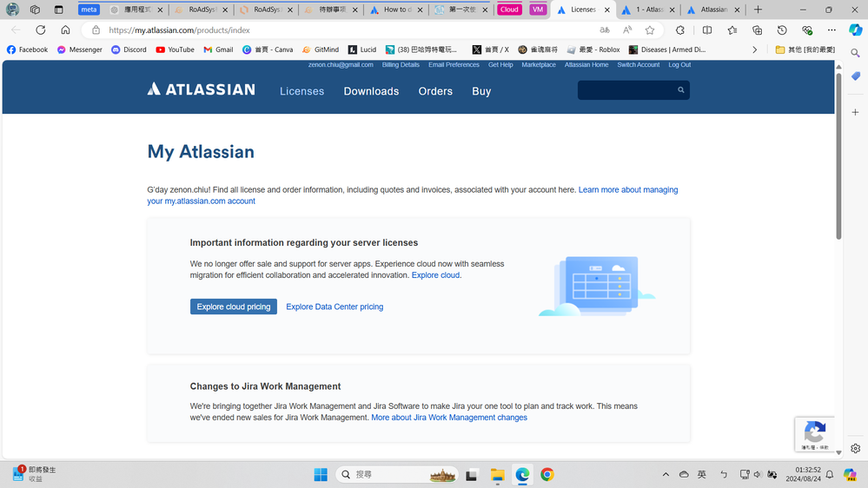The width and height of the screenshot is (868, 488).
Task: Add page to favorites star icon
Action: point(650,30)
